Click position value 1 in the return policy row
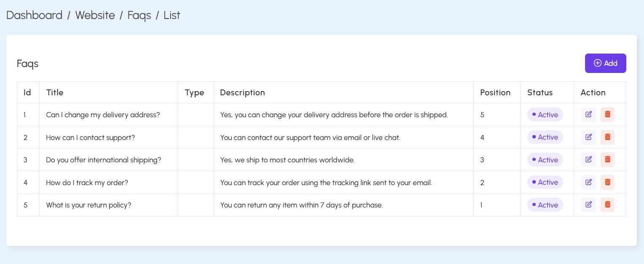Screen dimensions: 644x264 481,205
